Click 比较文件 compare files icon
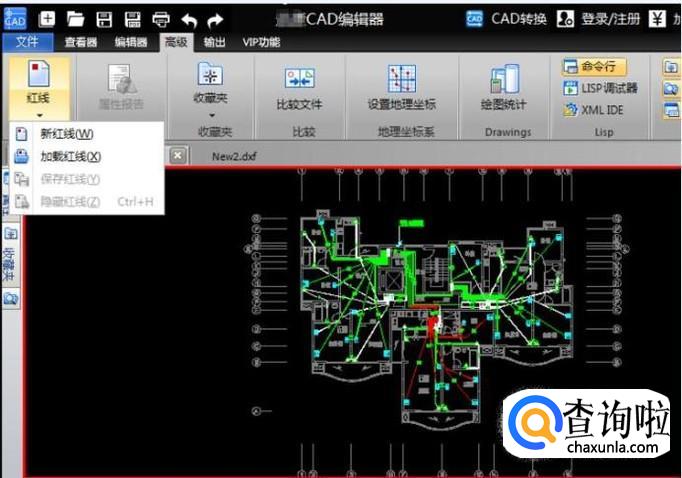 click(300, 79)
